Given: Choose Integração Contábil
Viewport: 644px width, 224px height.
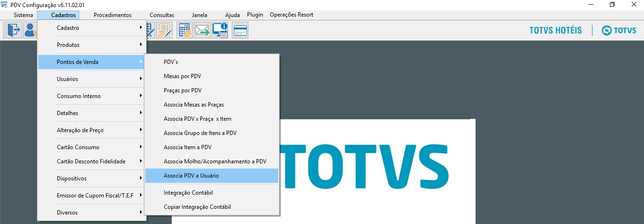Looking at the screenshot, I should pos(212,193).
